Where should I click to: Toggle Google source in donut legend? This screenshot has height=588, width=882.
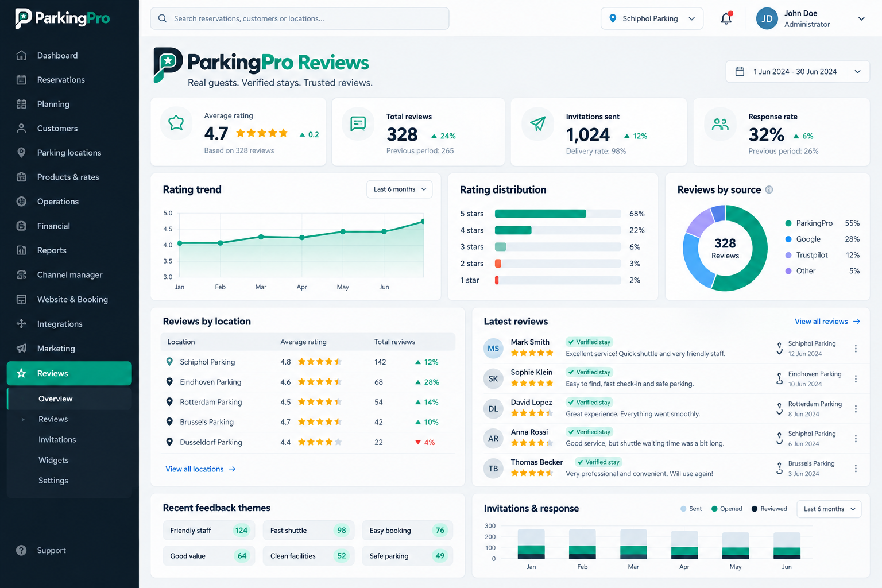click(x=822, y=239)
